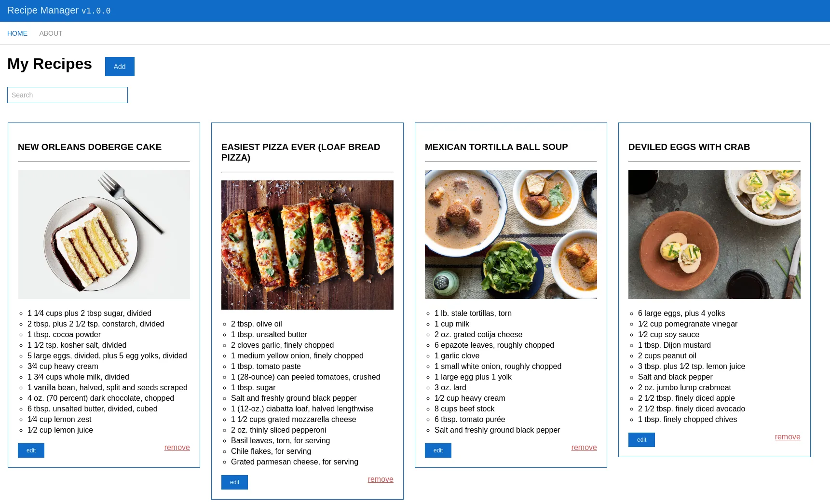This screenshot has height=504, width=830.
Task: Click the tortilla ball soup photo
Action: coord(511,234)
